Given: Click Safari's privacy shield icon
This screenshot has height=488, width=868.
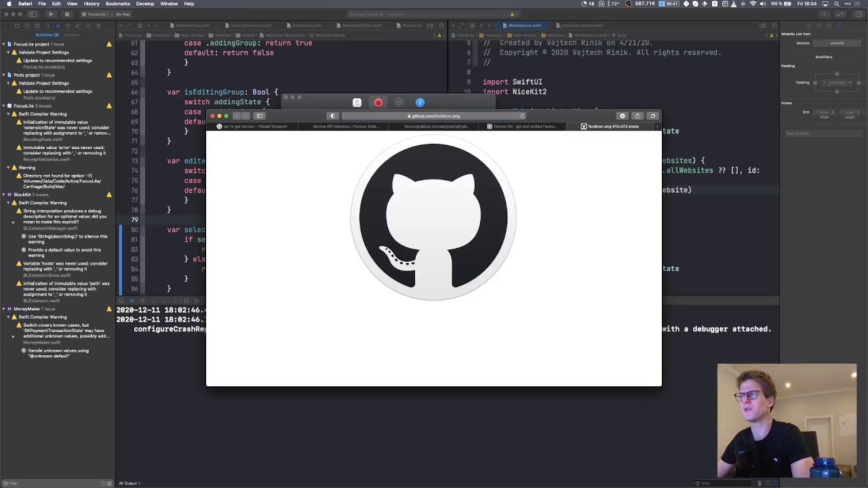Looking at the screenshot, I should point(332,116).
